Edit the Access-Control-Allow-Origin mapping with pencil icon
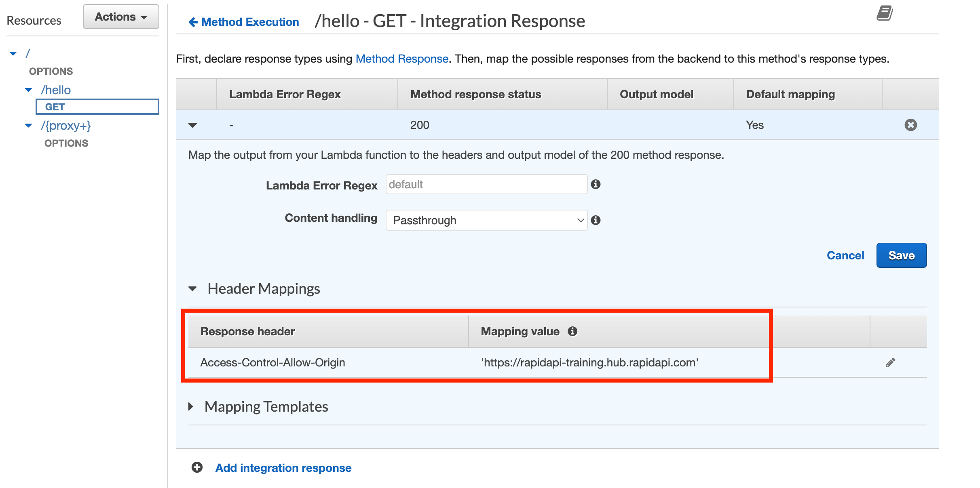Image resolution: width=980 pixels, height=488 pixels. (889, 362)
